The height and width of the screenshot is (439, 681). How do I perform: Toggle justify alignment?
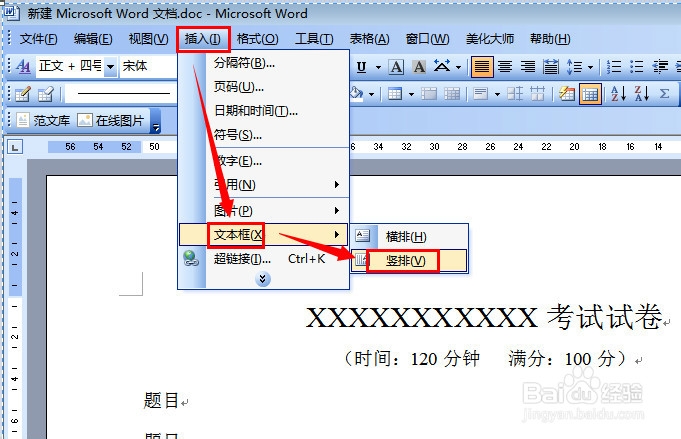coord(482,67)
